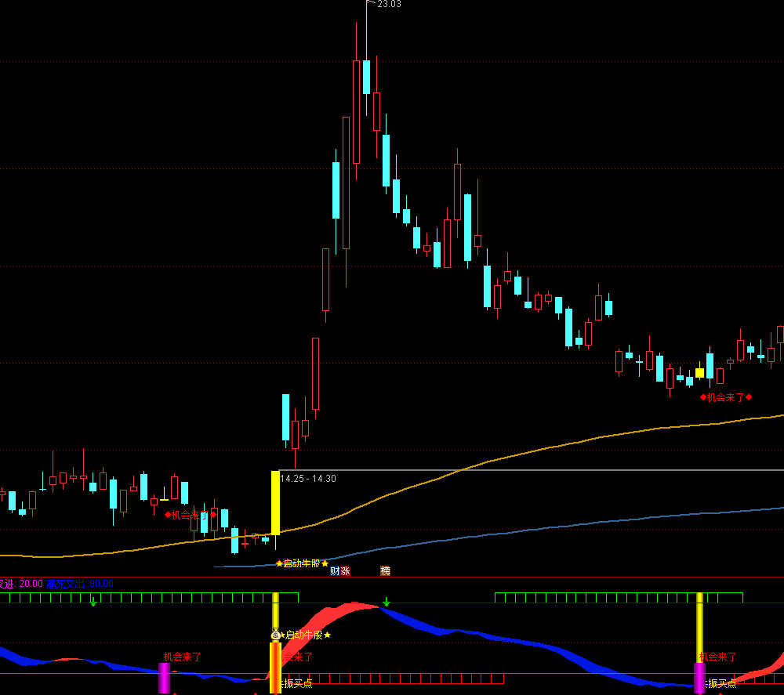784x695 pixels.
Task: Open the 榜 ranking icon
Action: tap(385, 571)
